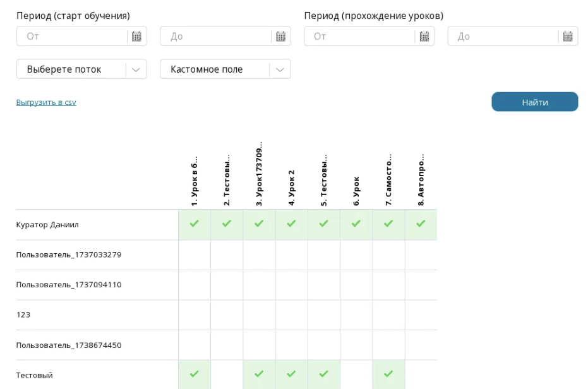Select column header 8. Автопро...

point(421,179)
